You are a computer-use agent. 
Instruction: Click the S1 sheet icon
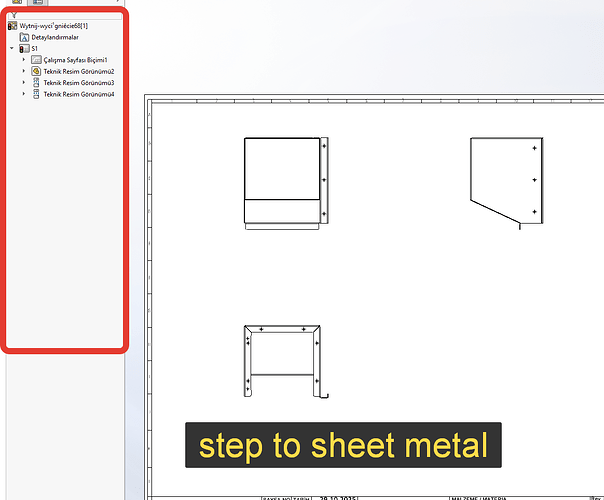click(x=23, y=48)
